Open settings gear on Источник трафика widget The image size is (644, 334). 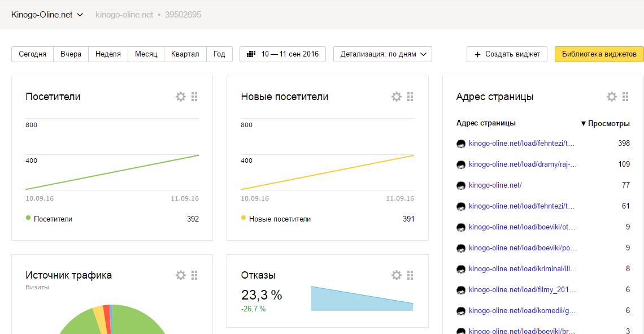click(x=181, y=275)
